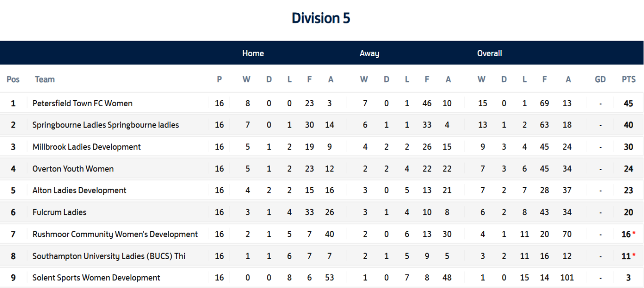Select the Away section header

(x=369, y=53)
